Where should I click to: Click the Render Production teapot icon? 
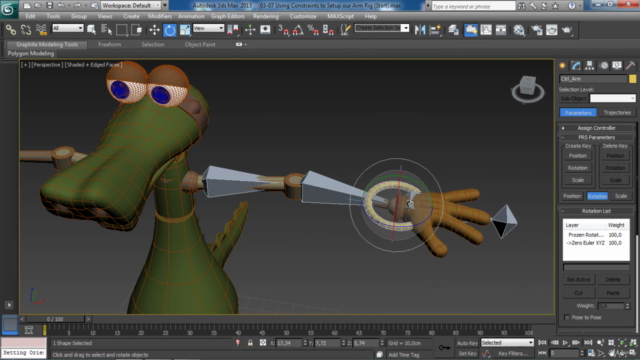[x=567, y=30]
